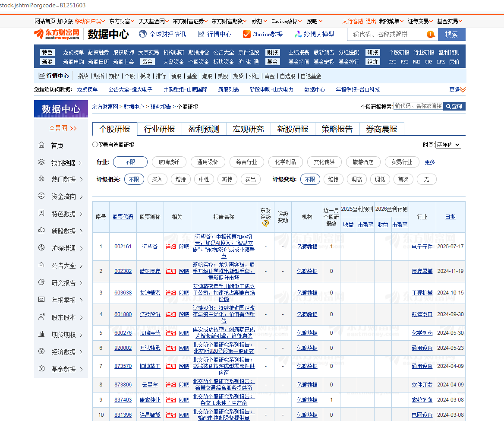
Task: Click the 公告大全 sidebar icon
Action: tap(41, 265)
